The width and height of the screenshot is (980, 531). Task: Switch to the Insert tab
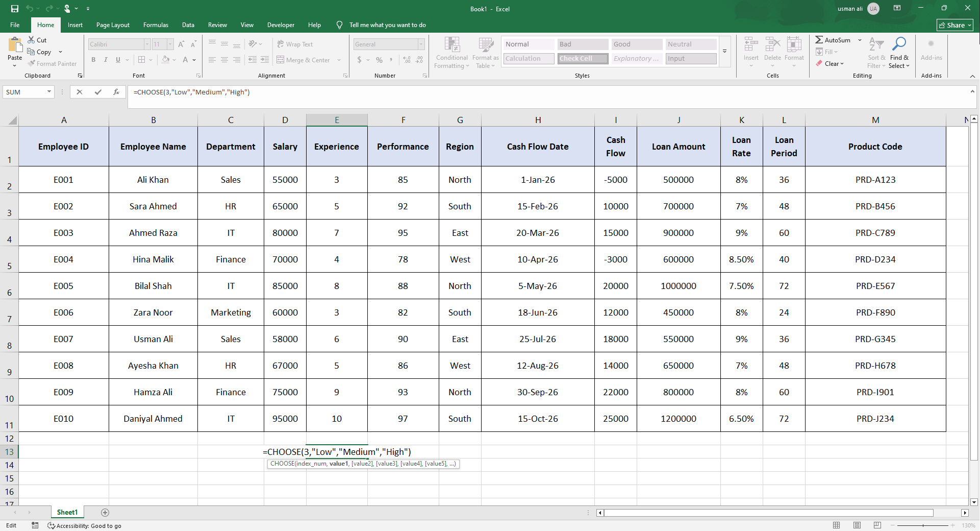pos(75,25)
